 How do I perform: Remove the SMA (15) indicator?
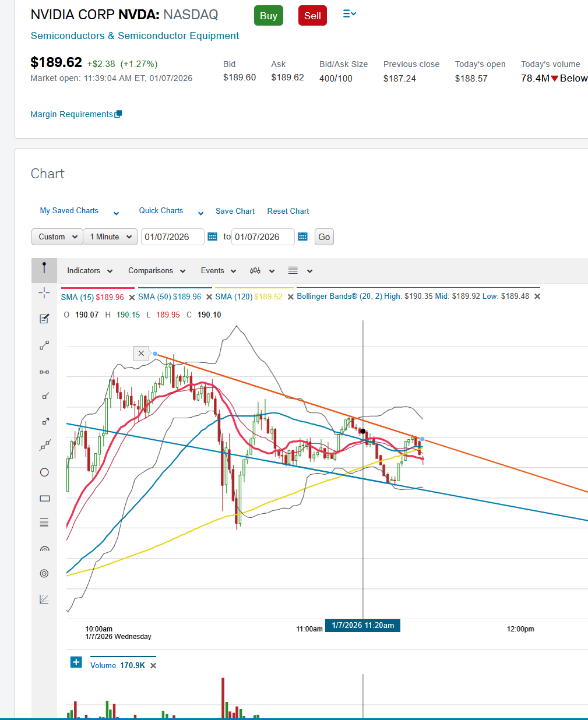tap(132, 297)
